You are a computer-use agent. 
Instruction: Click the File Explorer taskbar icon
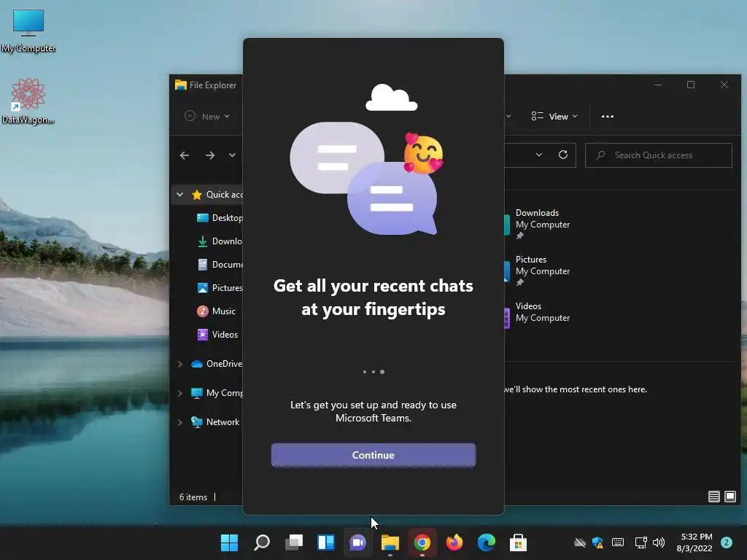pyautogui.click(x=390, y=542)
